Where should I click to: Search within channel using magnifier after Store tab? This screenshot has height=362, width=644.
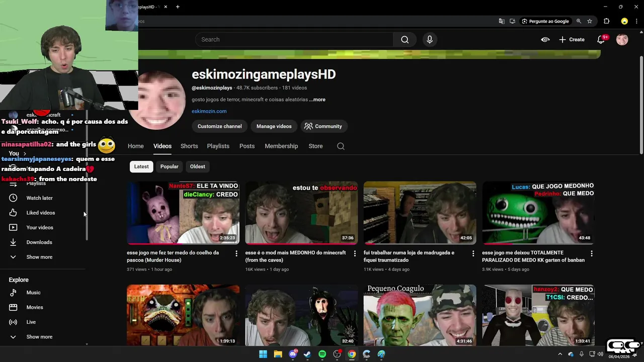[x=341, y=146]
